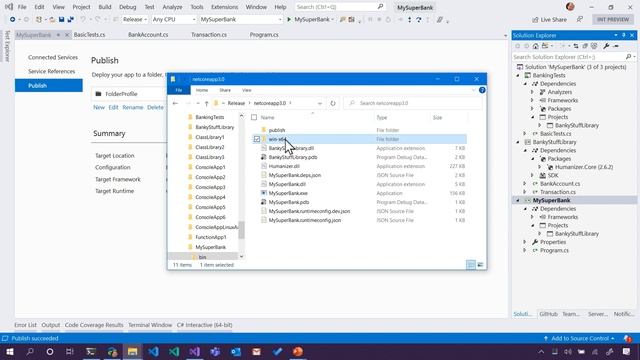Open the MySuperBank startup project dropdown

[241, 19]
